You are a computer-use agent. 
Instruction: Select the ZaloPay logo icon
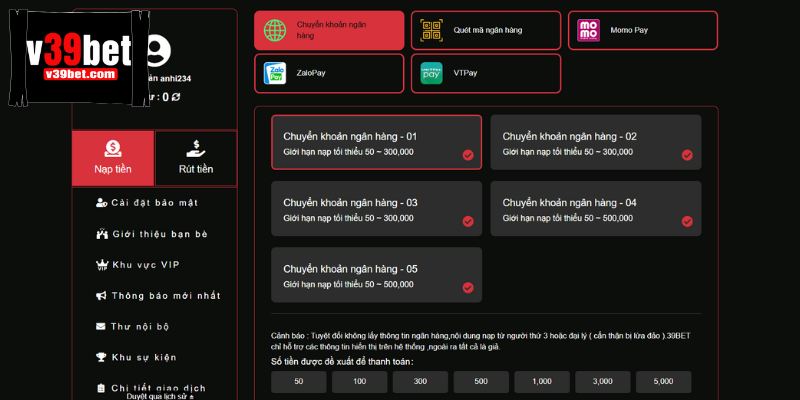[275, 73]
